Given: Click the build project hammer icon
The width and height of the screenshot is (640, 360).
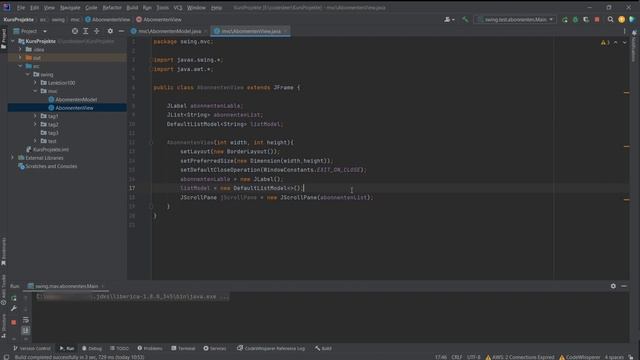Looking at the screenshot, I should tap(465, 19).
